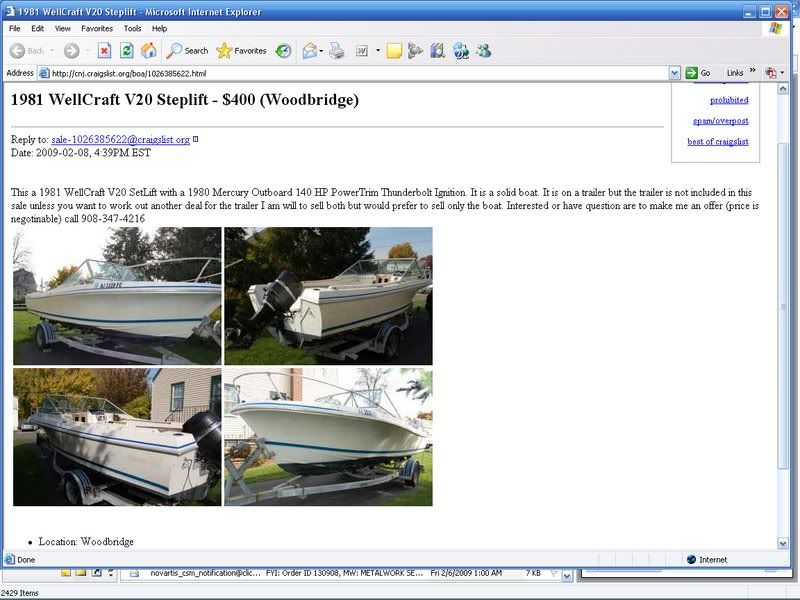
Task: Open the Search pane from the toolbar
Action: [188, 51]
